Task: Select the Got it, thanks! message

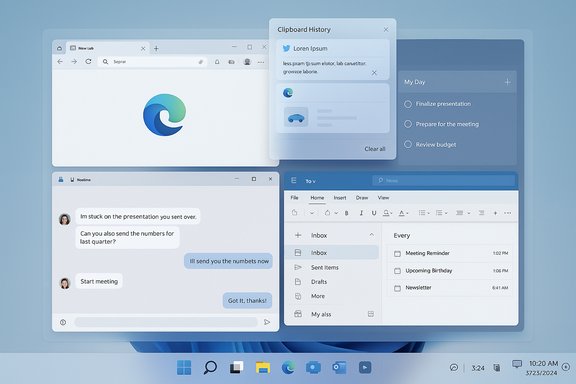Action: point(247,301)
